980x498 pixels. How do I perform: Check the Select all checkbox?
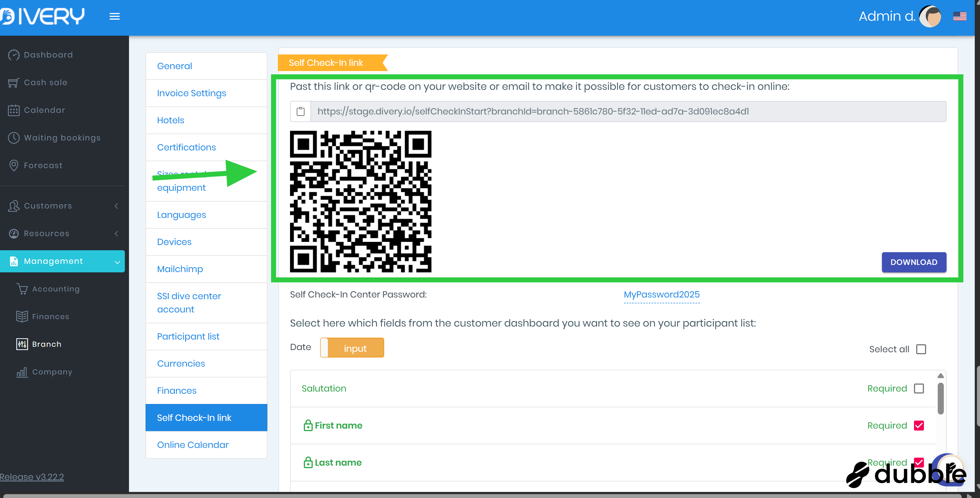[x=921, y=349]
